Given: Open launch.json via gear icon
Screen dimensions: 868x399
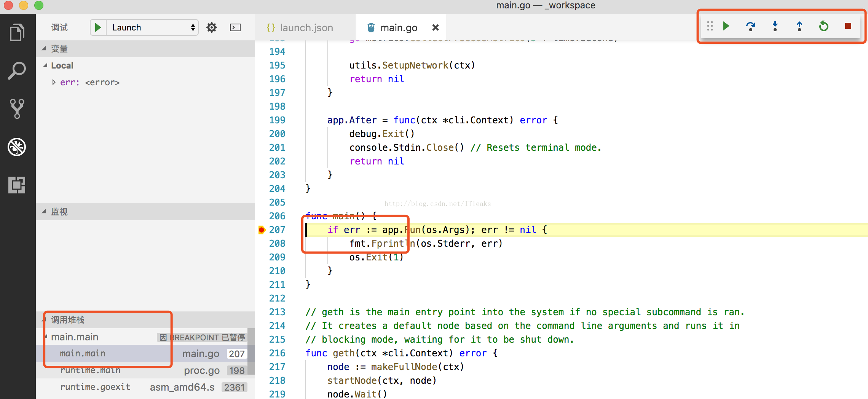Looking at the screenshot, I should [x=212, y=27].
